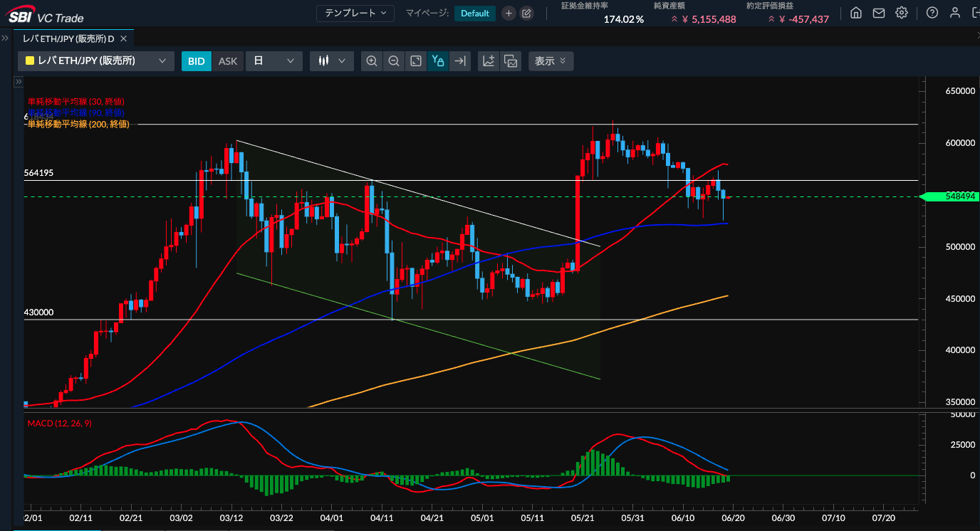
Task: Switch chart price to BID
Action: click(196, 61)
